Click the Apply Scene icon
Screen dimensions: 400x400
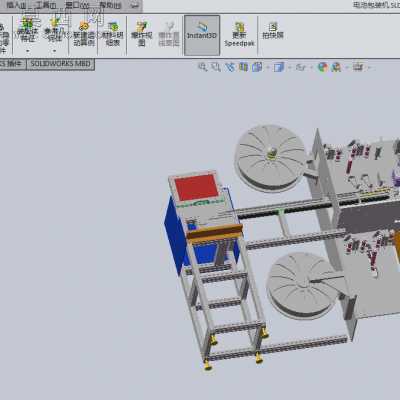click(336, 67)
